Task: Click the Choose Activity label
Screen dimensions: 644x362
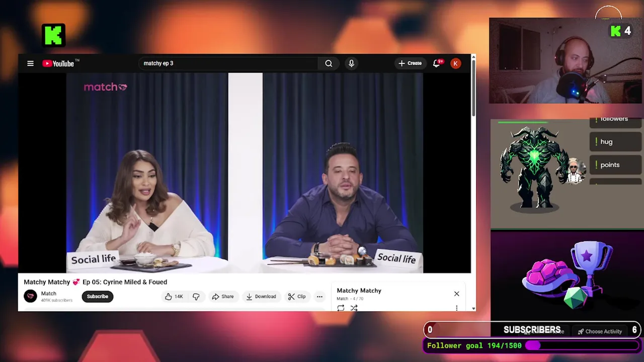Action: [x=600, y=331]
